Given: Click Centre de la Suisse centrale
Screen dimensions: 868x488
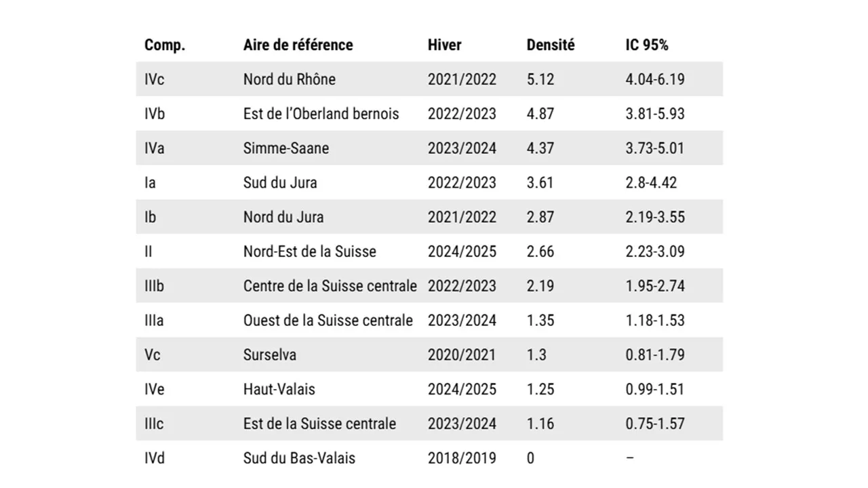Looking at the screenshot, I should pyautogui.click(x=330, y=286).
